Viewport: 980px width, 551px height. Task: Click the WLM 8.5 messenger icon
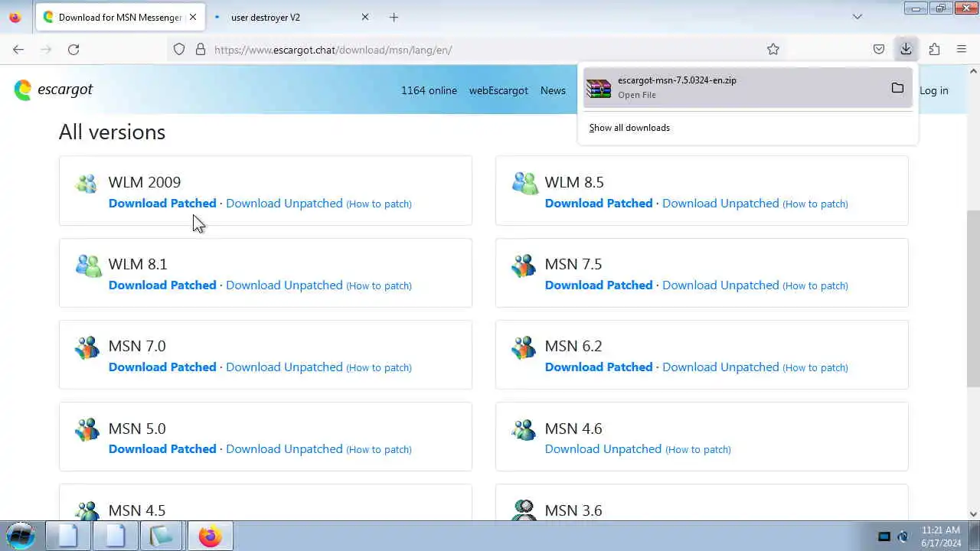[524, 184]
